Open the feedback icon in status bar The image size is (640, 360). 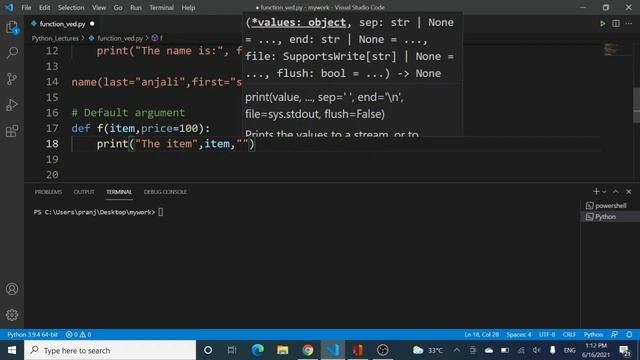pos(614,334)
